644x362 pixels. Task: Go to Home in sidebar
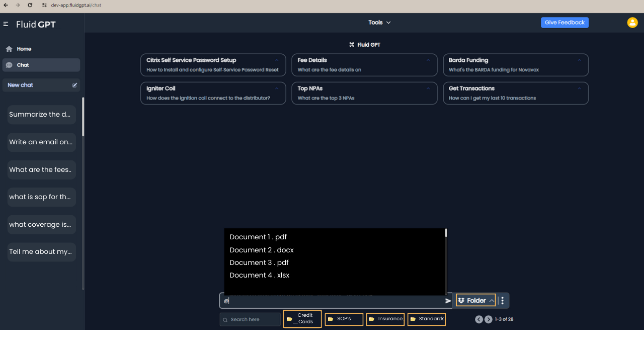[x=40, y=49]
